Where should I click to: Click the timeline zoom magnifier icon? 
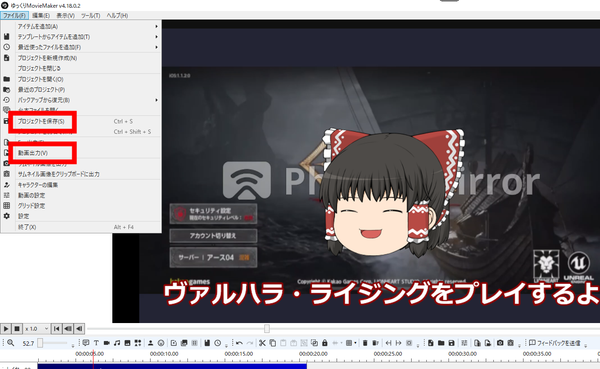point(10,343)
